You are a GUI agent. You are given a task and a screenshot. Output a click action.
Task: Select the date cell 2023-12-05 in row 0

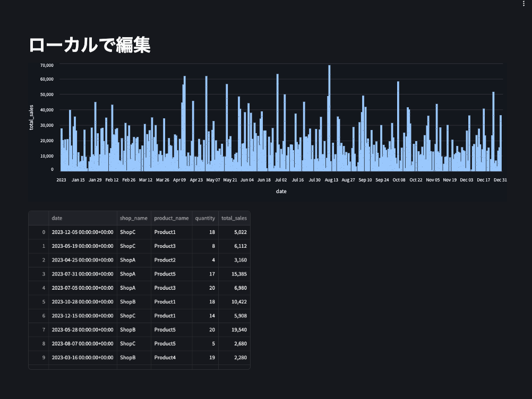coord(82,232)
